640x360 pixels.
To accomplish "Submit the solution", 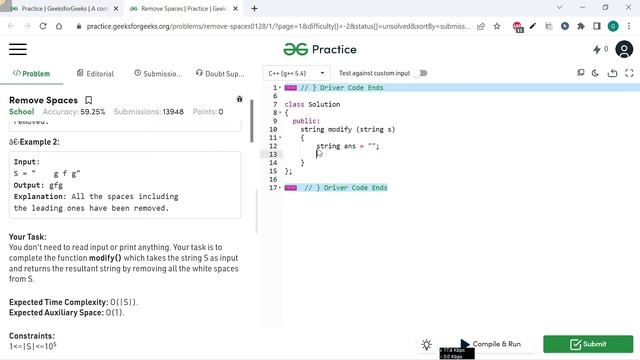I will (588, 344).
